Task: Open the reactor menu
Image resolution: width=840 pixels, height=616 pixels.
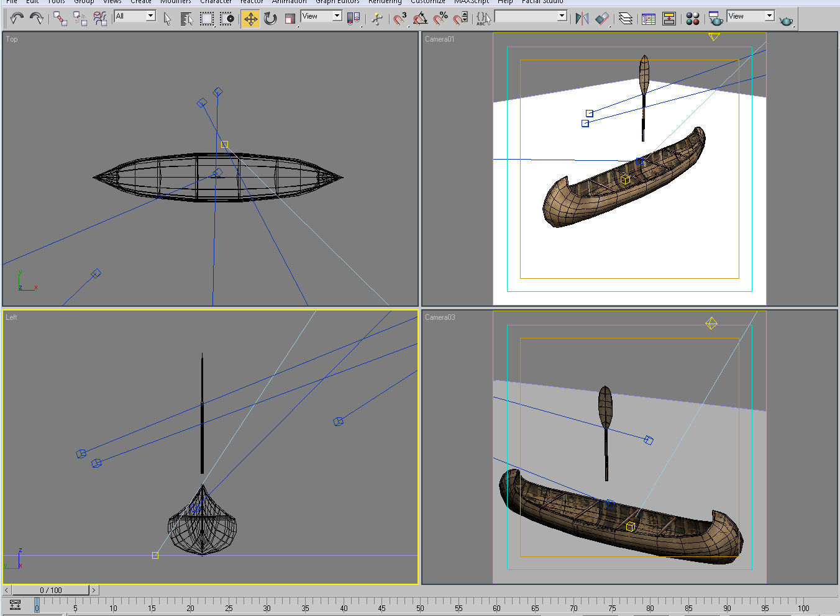Action: 252,2
